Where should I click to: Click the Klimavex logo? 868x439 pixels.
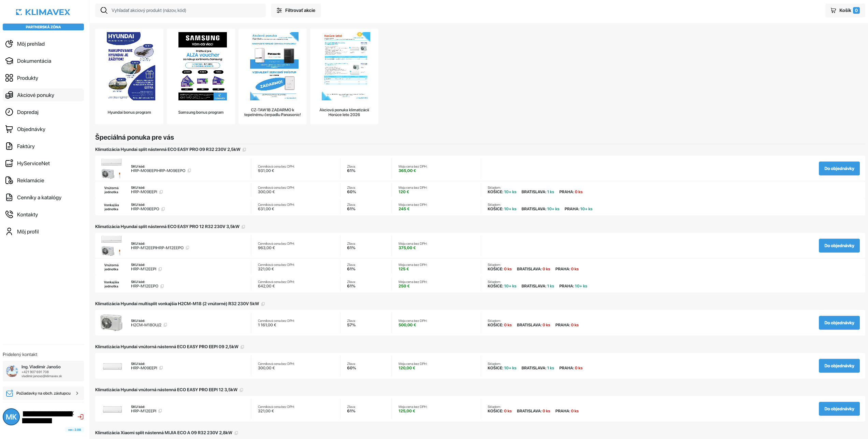point(43,12)
